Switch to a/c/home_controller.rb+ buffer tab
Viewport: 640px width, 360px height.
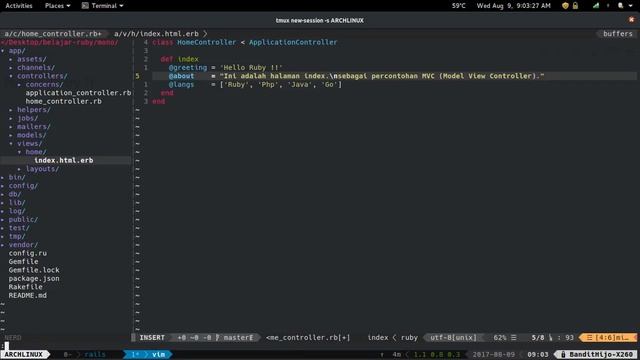(53, 34)
